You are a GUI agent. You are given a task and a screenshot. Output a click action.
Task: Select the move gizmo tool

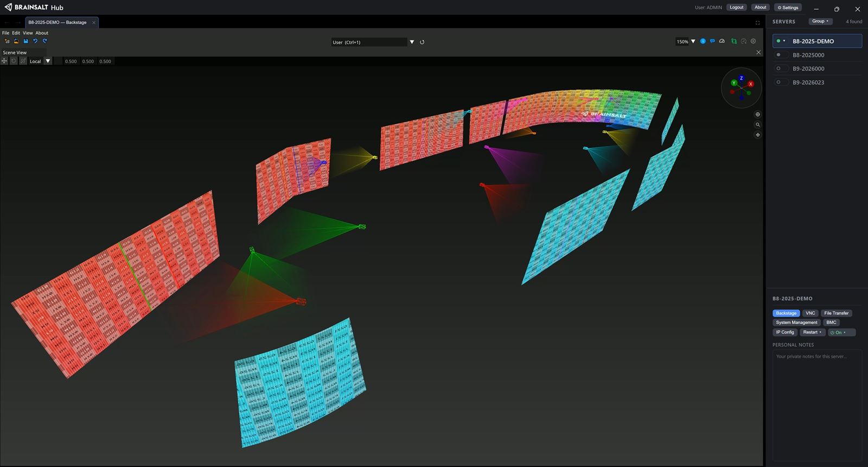pyautogui.click(x=4, y=61)
